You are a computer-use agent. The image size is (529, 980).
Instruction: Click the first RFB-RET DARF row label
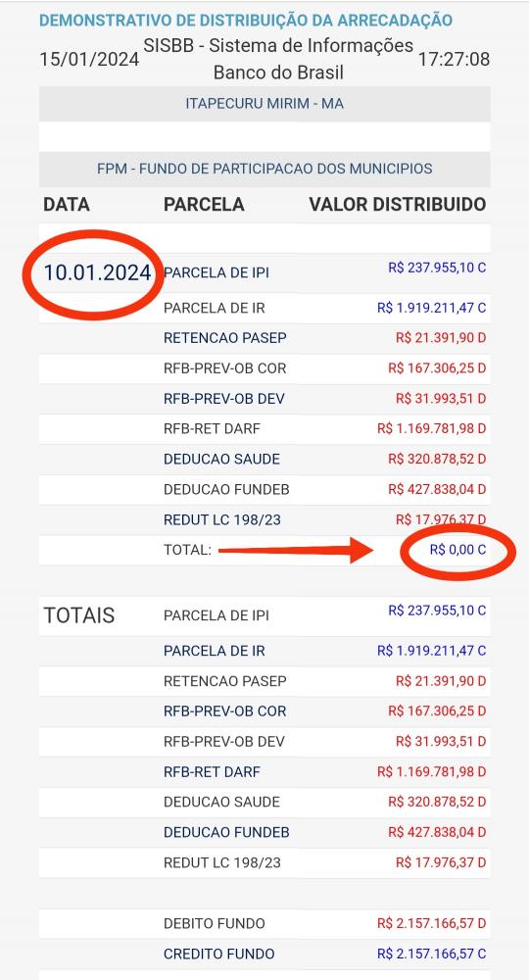[212, 429]
